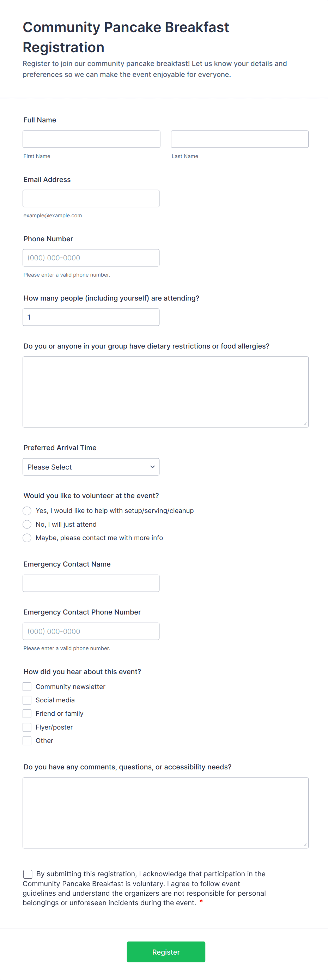Tick the Social media checkbox
Viewport: 328px width, 980px height.
pos(27,700)
